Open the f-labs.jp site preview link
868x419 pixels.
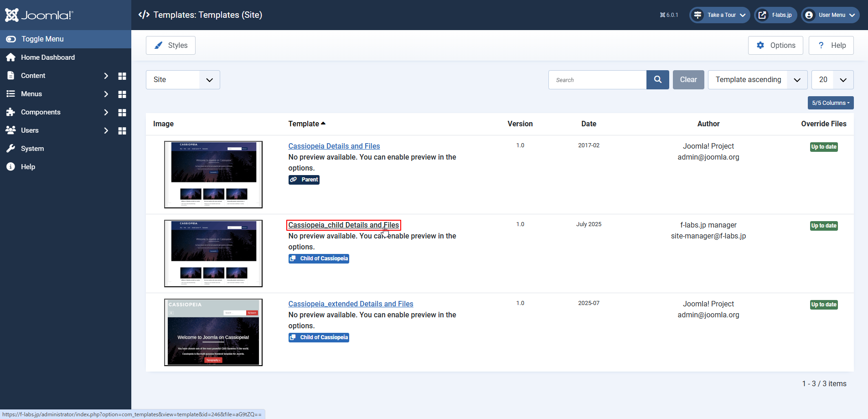click(775, 15)
